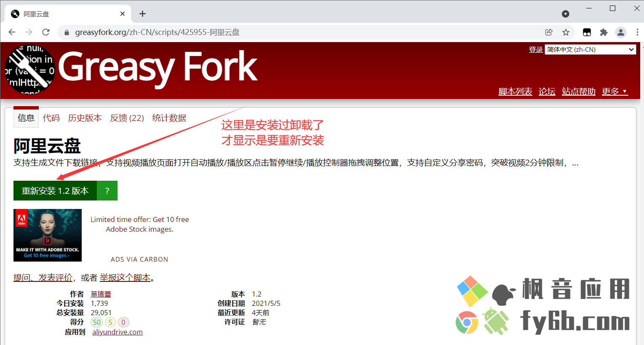Switch to the 历史版本 tab

pyautogui.click(x=85, y=118)
